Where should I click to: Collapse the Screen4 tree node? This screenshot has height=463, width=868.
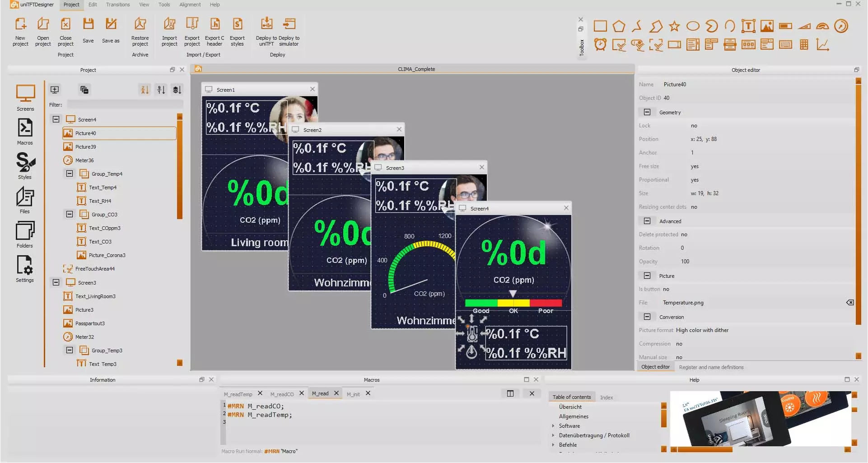56,119
